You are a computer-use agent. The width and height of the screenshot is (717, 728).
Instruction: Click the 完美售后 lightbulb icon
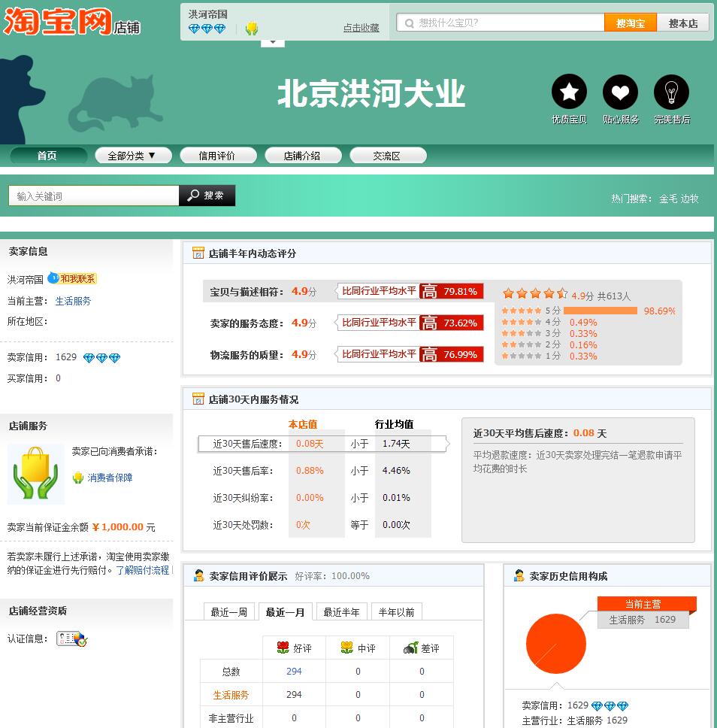pos(671,92)
